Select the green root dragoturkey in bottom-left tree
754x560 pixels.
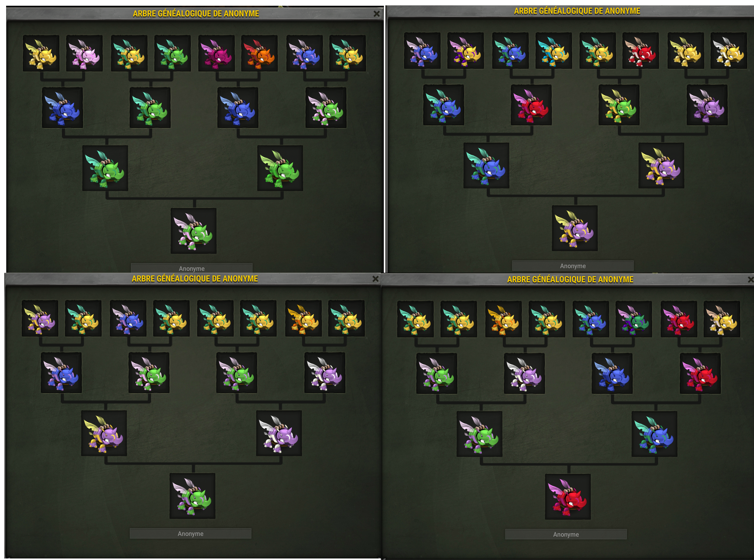[192, 496]
